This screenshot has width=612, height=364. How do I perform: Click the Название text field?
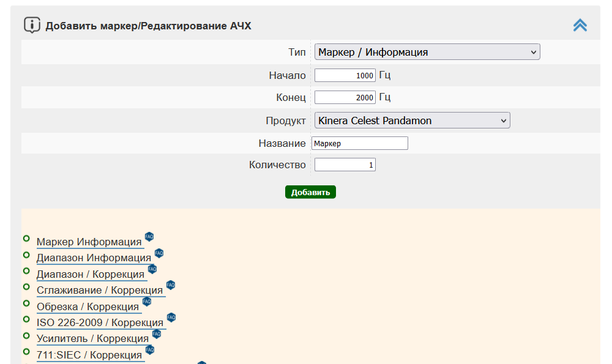(359, 143)
